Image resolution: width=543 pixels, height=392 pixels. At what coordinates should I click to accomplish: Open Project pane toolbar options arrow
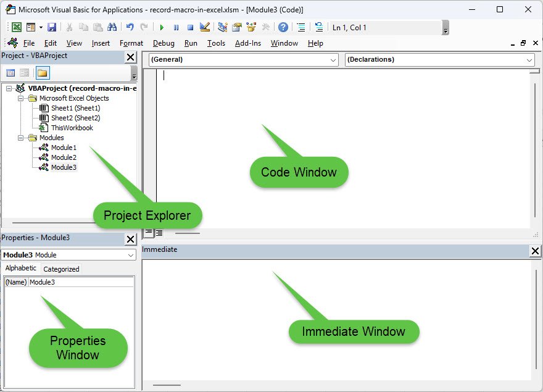pos(134,73)
